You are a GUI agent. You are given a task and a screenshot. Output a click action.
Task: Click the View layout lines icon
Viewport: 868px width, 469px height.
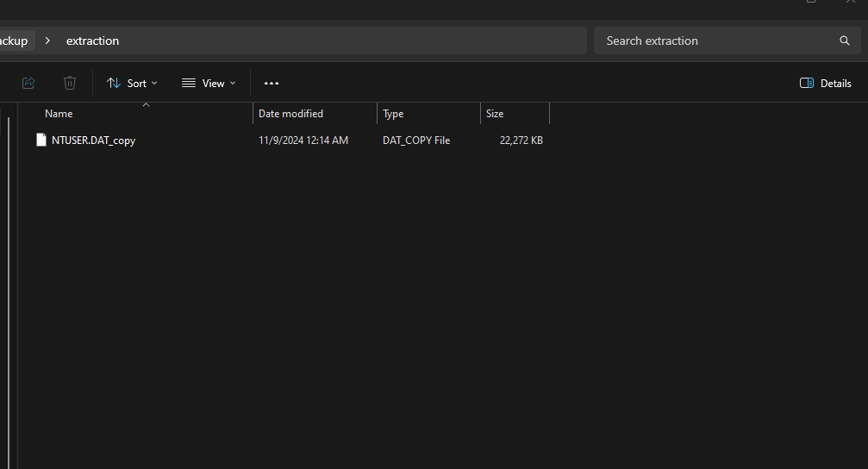point(189,83)
